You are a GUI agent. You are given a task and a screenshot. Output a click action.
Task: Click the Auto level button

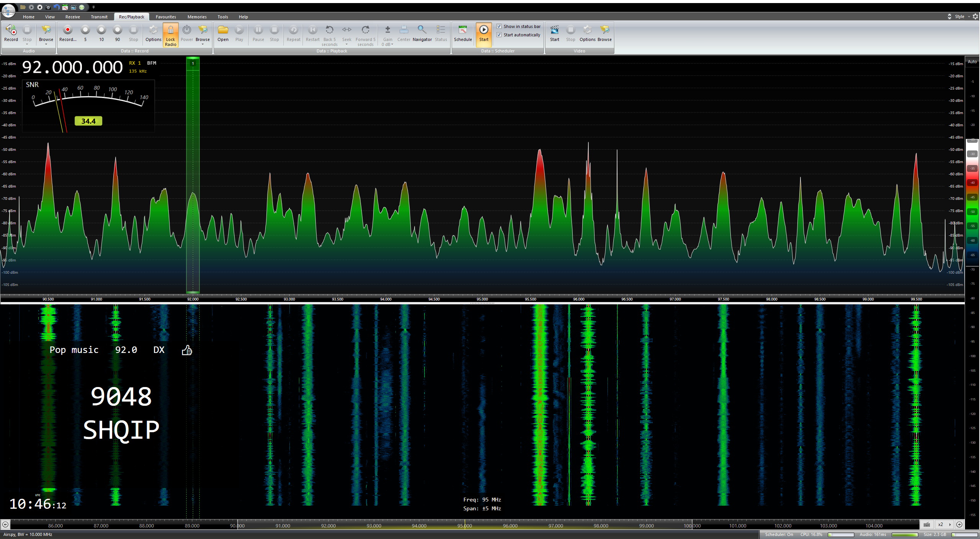972,62
